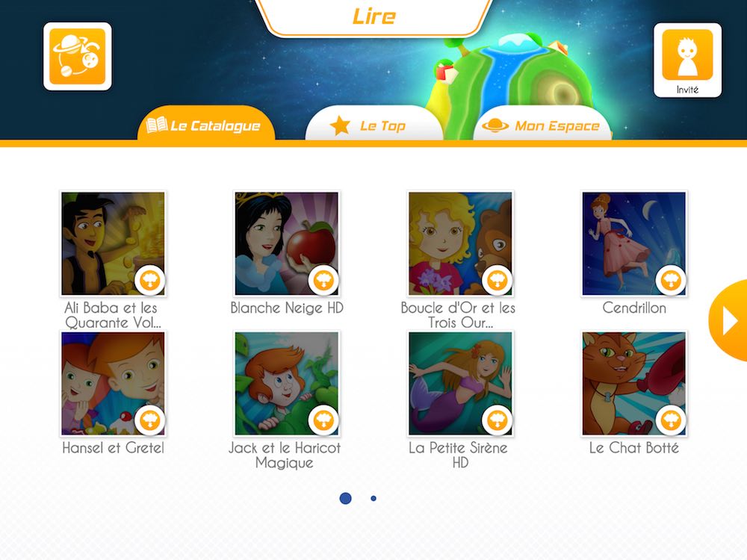Tap the download badge on Blanche Neige HD
This screenshot has width=747, height=560.
click(323, 280)
